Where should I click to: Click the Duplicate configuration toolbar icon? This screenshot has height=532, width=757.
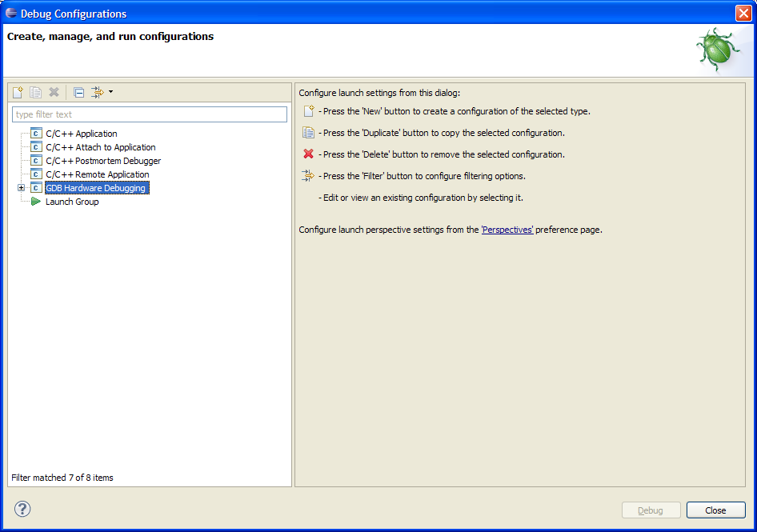(x=36, y=92)
